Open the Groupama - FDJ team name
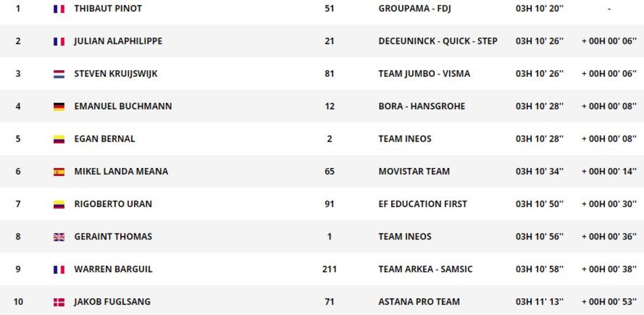644x315 pixels. coord(415,9)
